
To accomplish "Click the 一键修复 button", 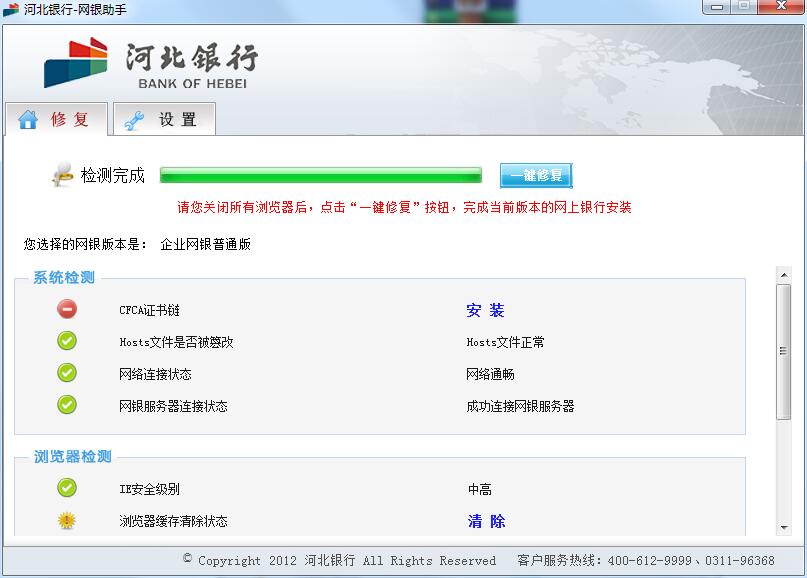I will tap(536, 176).
